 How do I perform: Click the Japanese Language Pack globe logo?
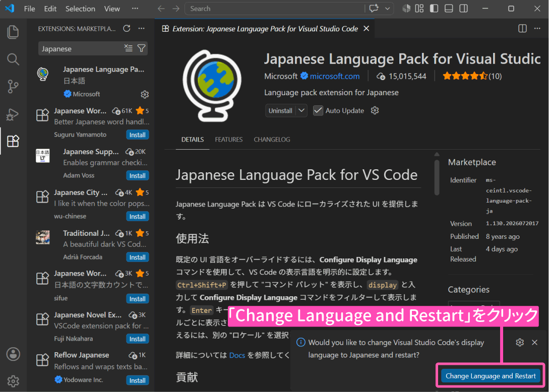[211, 86]
